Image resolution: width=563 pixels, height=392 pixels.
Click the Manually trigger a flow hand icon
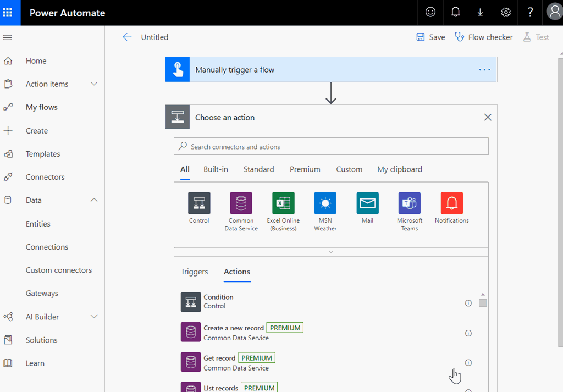tap(178, 70)
